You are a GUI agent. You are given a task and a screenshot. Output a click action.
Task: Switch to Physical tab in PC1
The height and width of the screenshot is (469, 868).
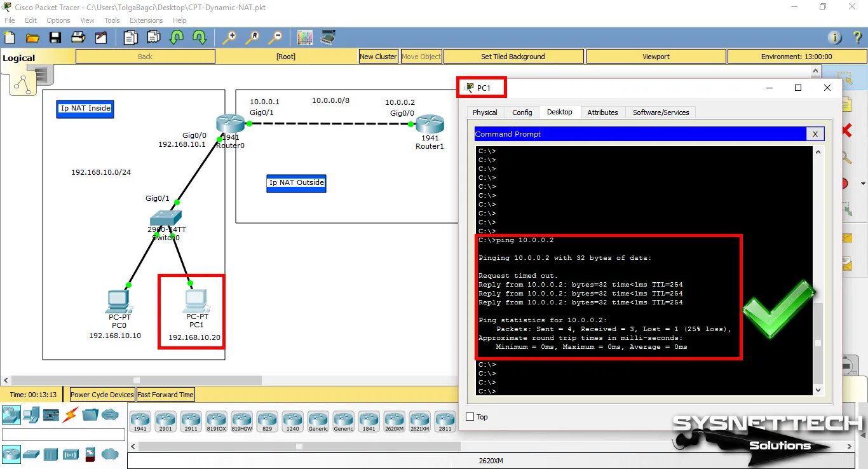click(x=485, y=112)
